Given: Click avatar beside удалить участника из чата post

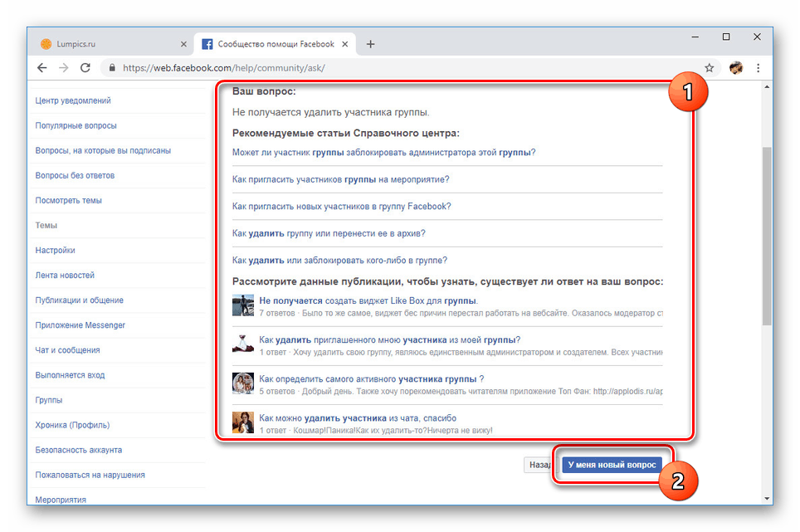Looking at the screenshot, I should [243, 422].
